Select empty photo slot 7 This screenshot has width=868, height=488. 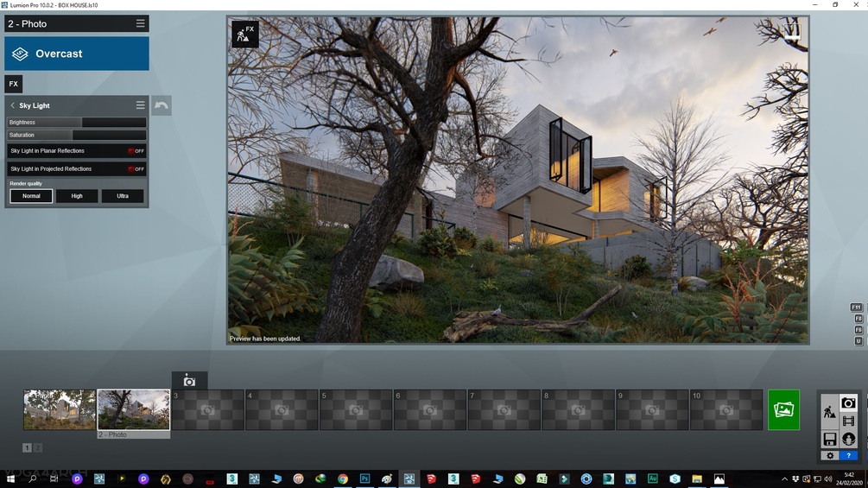tap(504, 410)
